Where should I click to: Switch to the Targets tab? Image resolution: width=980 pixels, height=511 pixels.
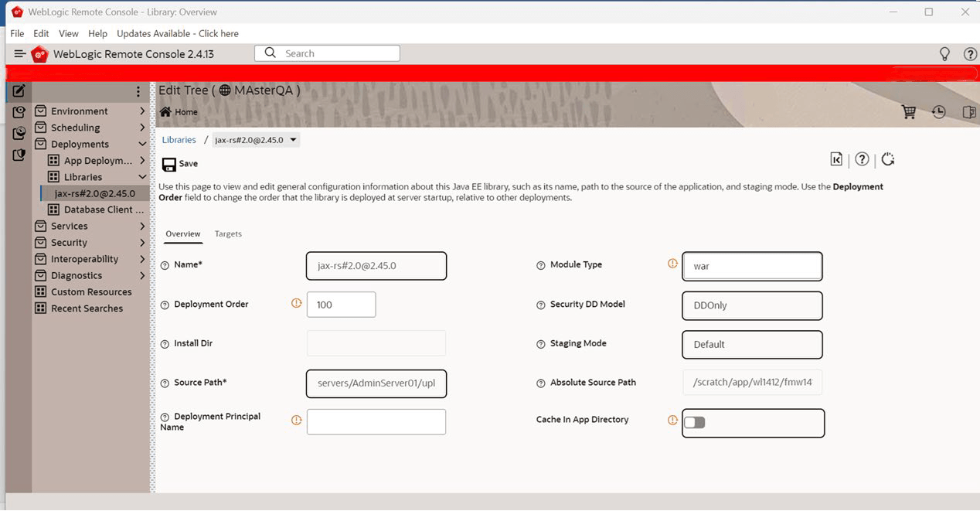[x=228, y=234]
